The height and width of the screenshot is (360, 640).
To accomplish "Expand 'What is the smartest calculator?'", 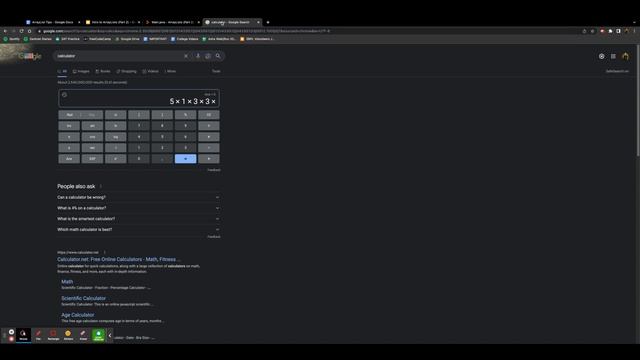I will (138, 219).
